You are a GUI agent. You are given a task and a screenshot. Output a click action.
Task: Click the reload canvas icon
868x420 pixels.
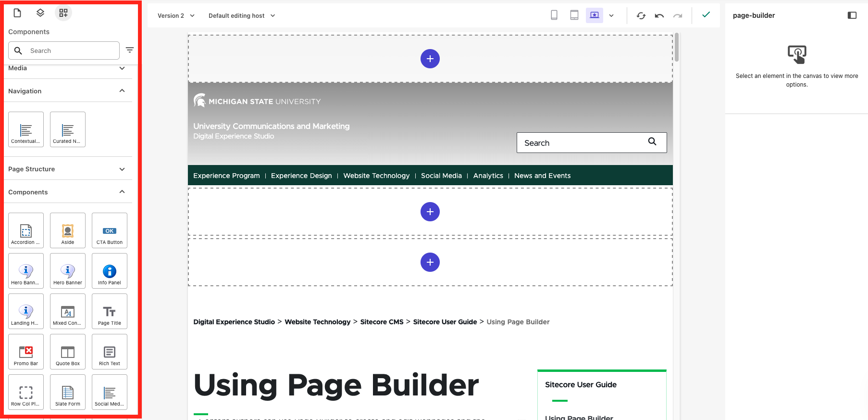coord(641,15)
